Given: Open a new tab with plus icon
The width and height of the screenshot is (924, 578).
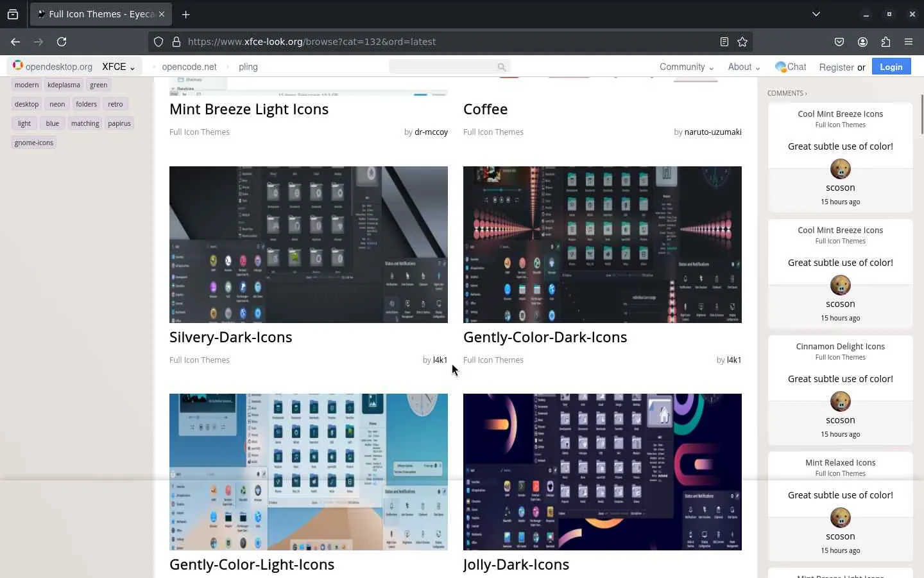Looking at the screenshot, I should click(185, 14).
